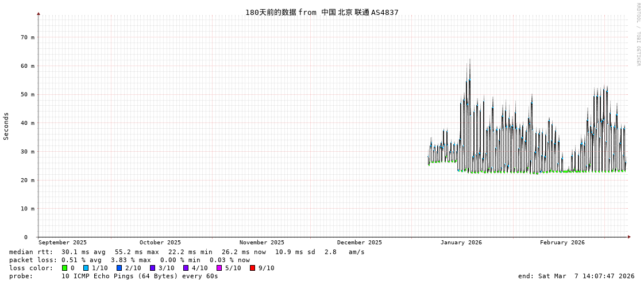Click the green 0 loss color swatch

pyautogui.click(x=64, y=268)
